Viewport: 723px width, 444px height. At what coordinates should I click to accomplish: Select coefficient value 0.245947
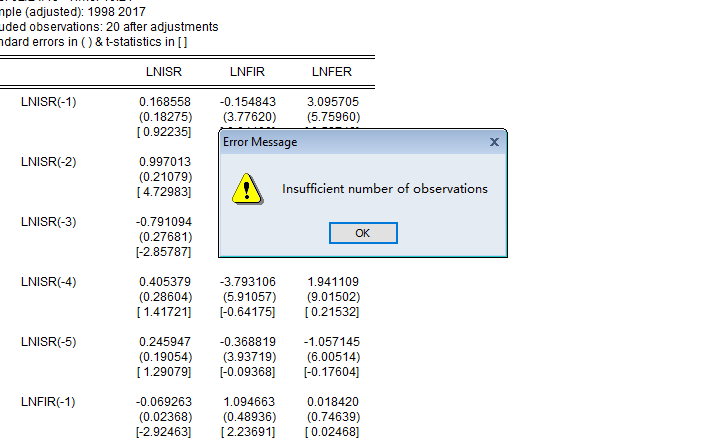165,342
